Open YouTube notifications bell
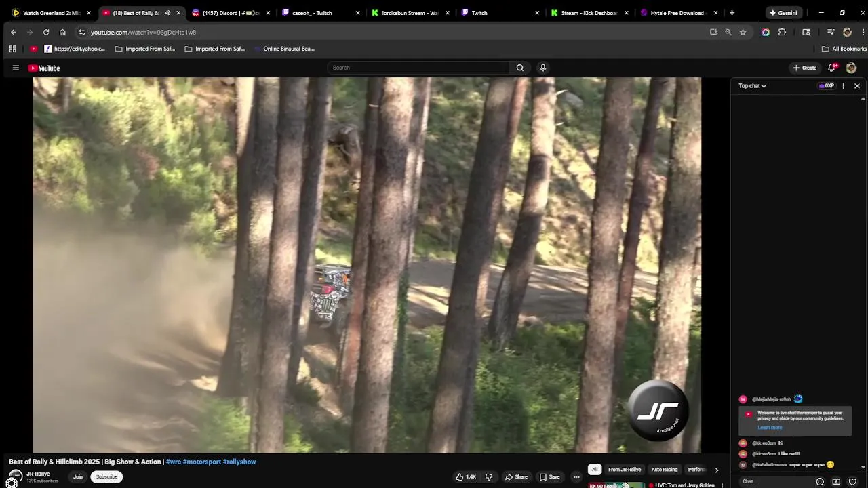The width and height of the screenshot is (868, 488). 832,68
